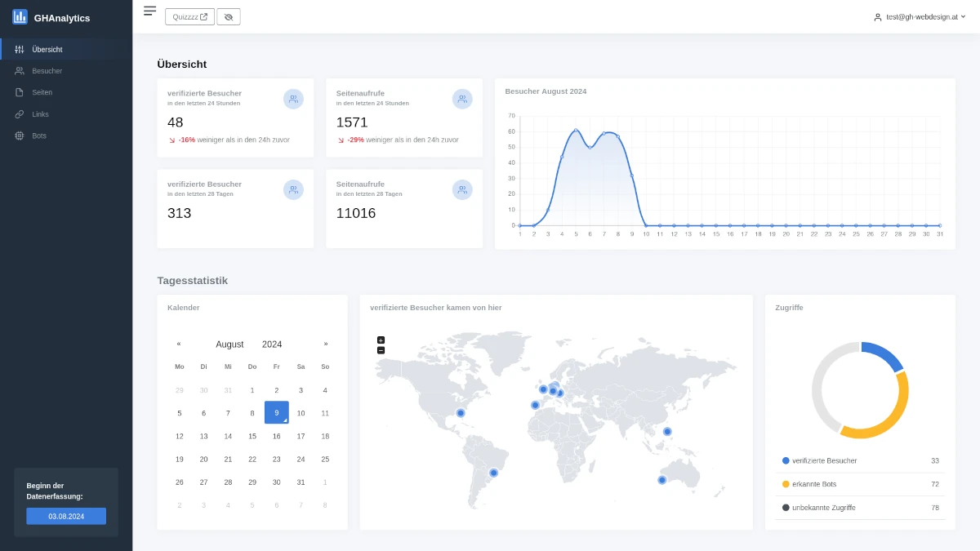The image size is (980, 551).
Task: Click the Links chain icon in sidebar
Action: click(x=20, y=114)
